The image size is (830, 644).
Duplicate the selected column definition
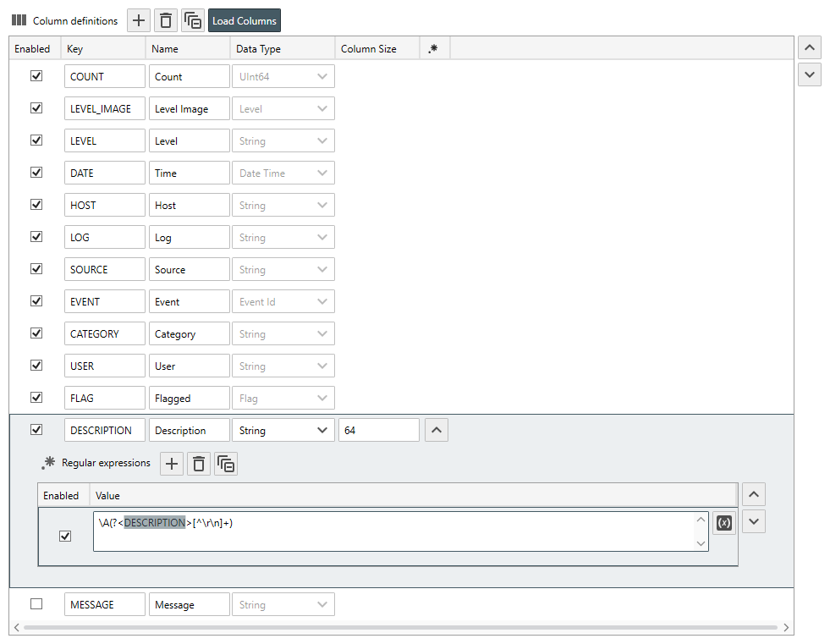pos(193,20)
